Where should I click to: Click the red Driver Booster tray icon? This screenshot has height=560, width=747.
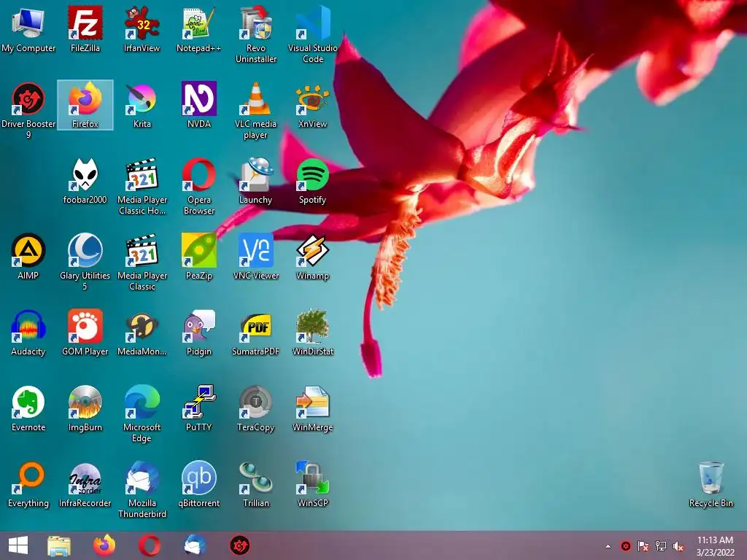(x=626, y=546)
